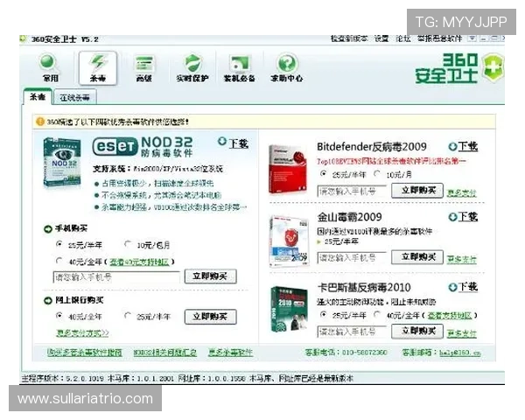Open 求助中心 help icon
Image resolution: width=525 pixels, height=420 pixels.
tap(287, 68)
